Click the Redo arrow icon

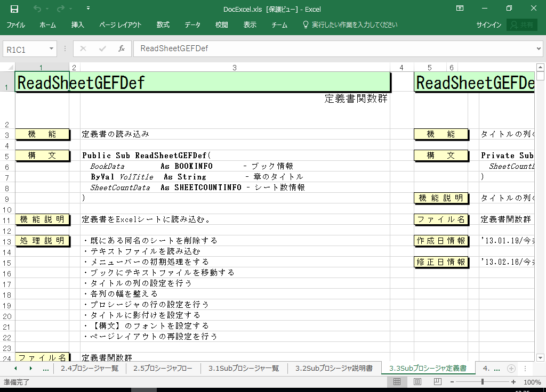60,9
